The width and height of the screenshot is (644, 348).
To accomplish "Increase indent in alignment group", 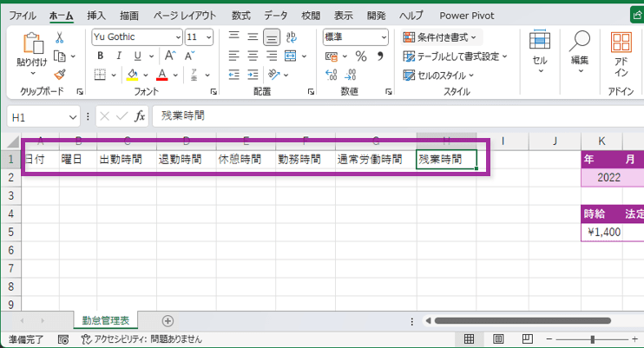I will 253,75.
